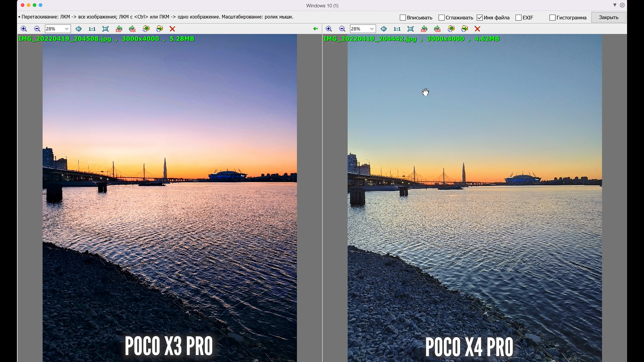Click the POCO X4 PRO photo
Viewport: 644px width, 362px height.
point(475,201)
